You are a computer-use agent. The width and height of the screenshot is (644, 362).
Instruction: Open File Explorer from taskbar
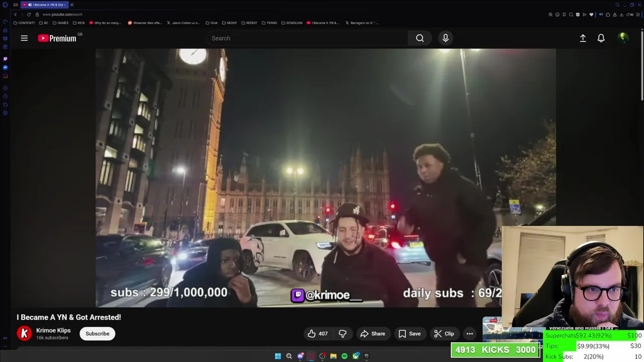pyautogui.click(x=333, y=356)
